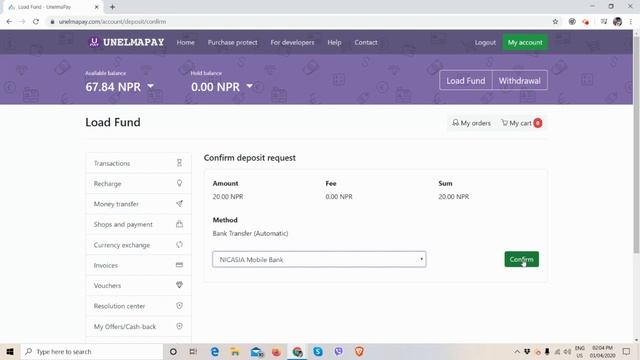The image size is (640, 360).
Task: Click the browser back arrow
Action: pos(9,22)
